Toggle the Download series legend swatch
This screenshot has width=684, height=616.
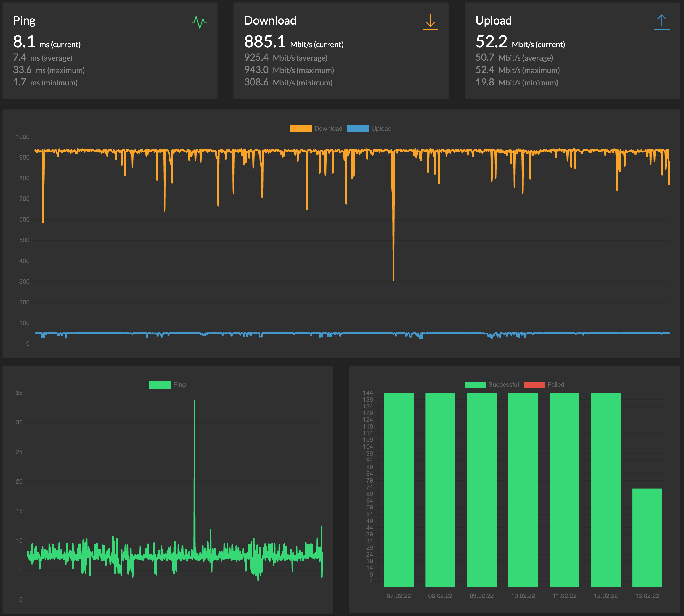(x=301, y=129)
